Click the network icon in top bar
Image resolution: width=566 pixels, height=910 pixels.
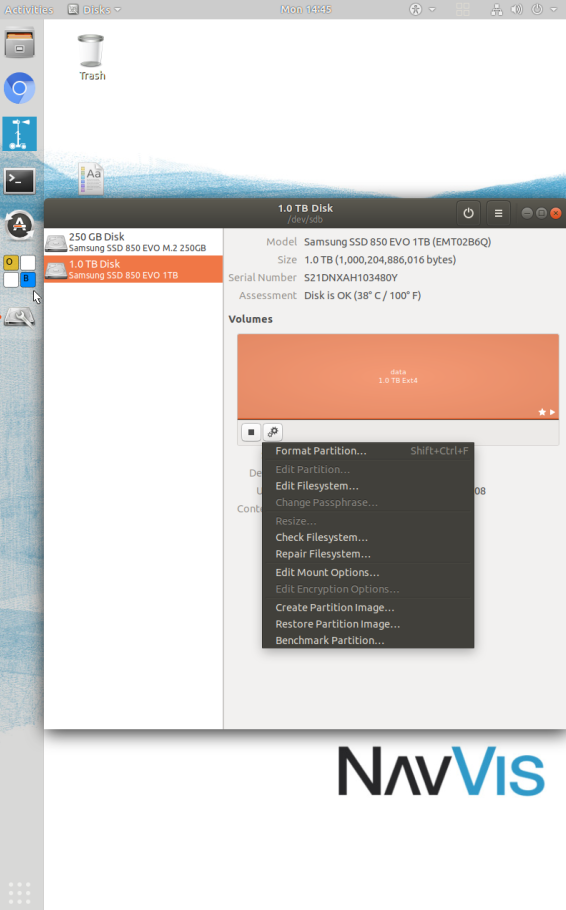click(x=496, y=9)
